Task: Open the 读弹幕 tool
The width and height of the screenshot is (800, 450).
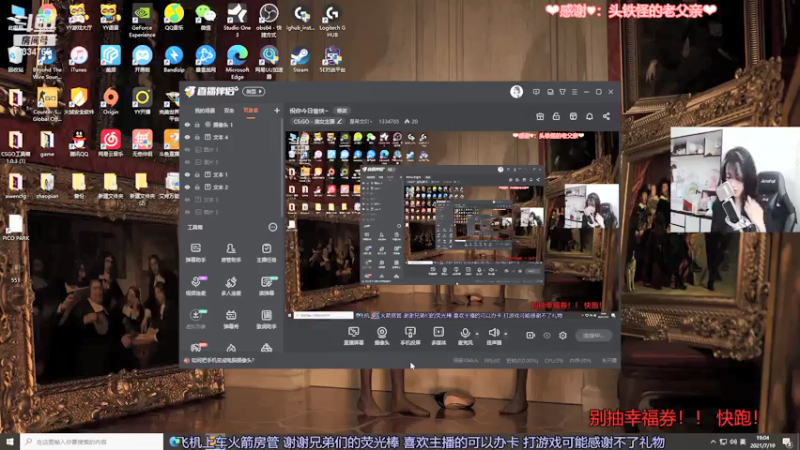Action: coord(266,286)
